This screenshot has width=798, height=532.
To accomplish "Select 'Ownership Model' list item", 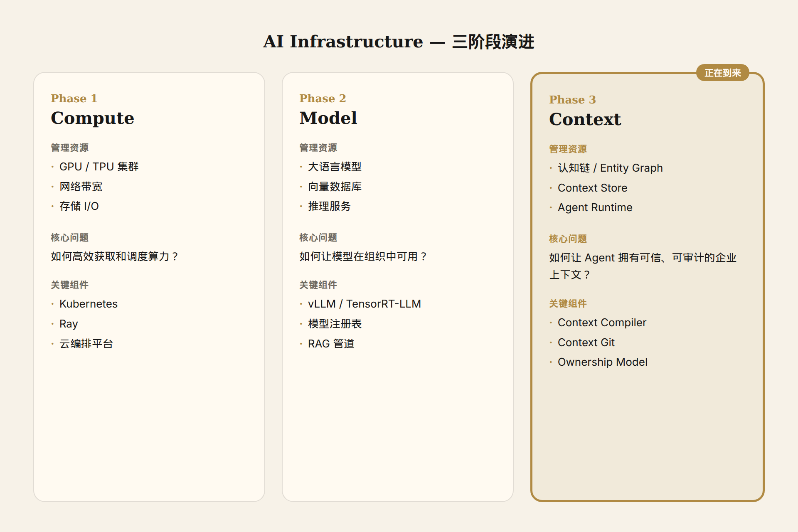I will click(602, 362).
